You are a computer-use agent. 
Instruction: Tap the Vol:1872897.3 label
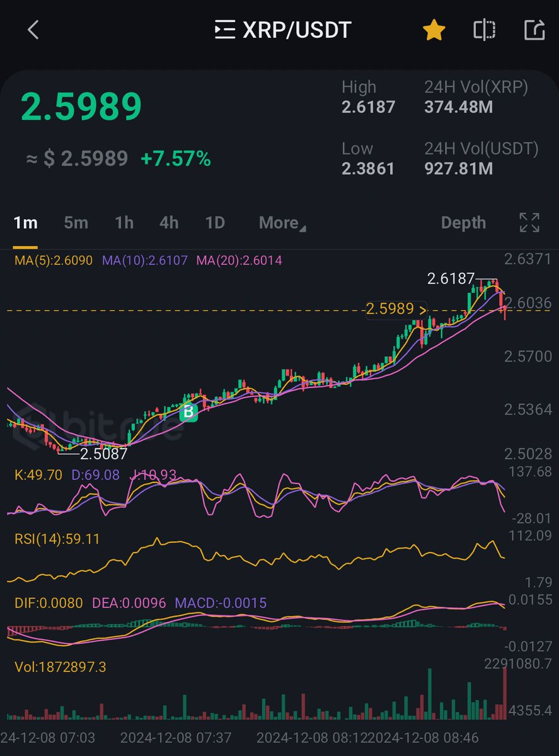pos(61,667)
